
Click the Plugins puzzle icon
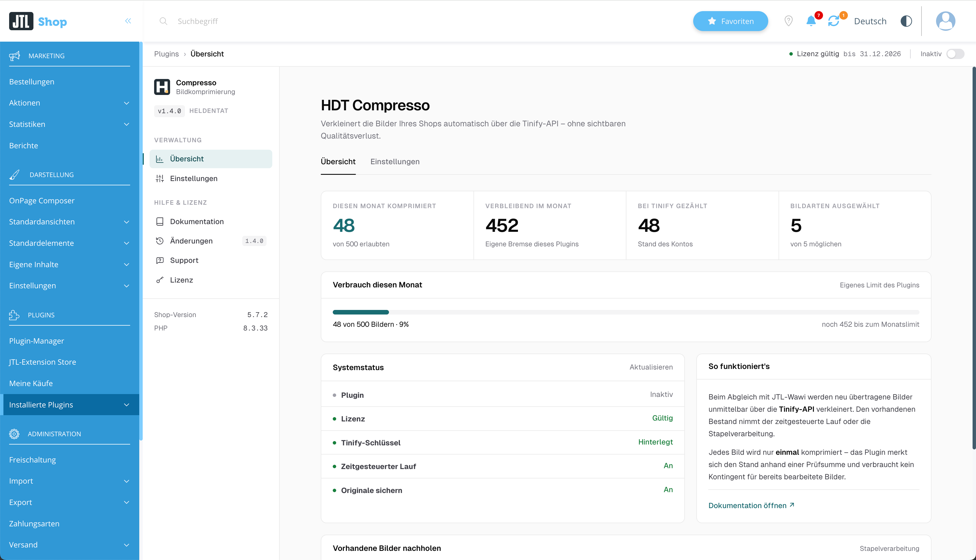tap(14, 315)
